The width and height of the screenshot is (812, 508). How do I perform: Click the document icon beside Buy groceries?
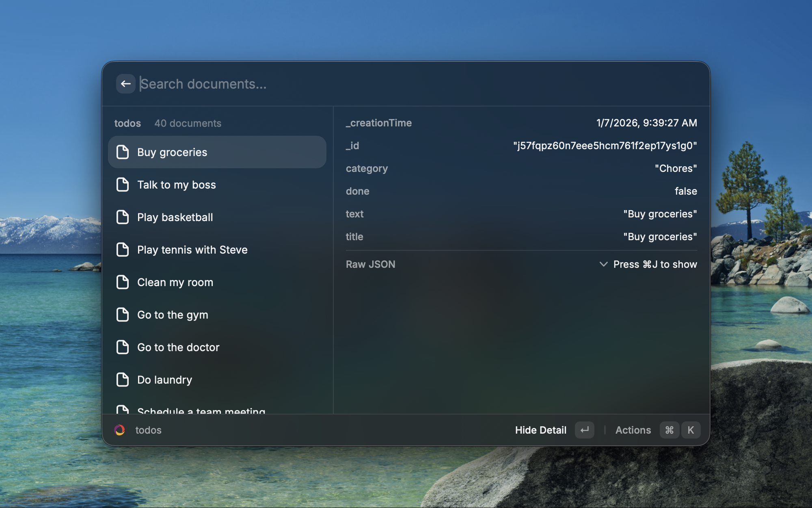coord(123,152)
